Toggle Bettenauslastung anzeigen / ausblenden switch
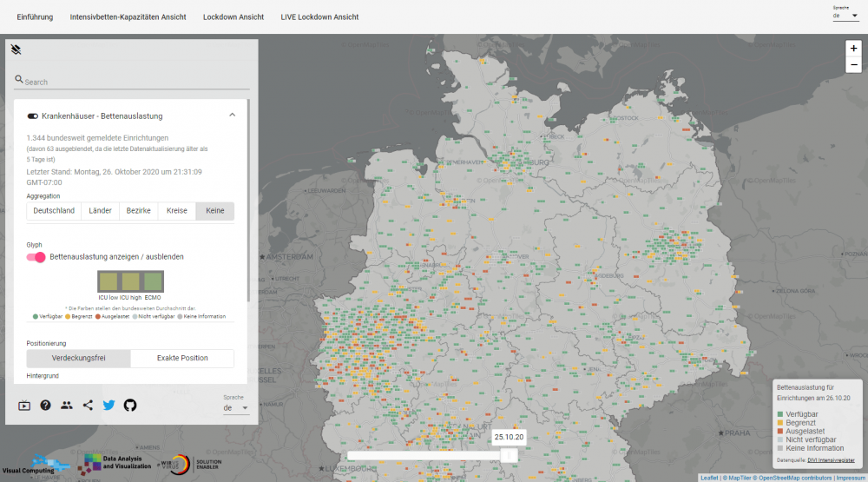Screen dimensions: 868x482 click(x=36, y=257)
